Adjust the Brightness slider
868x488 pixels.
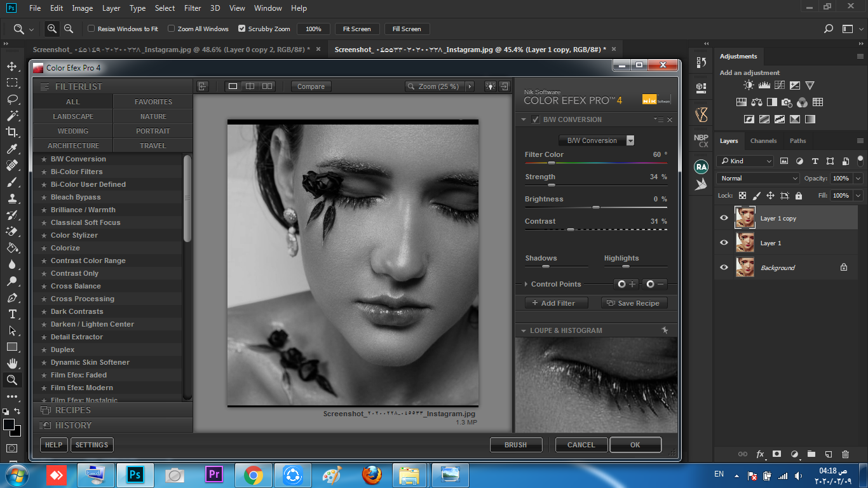pos(595,207)
